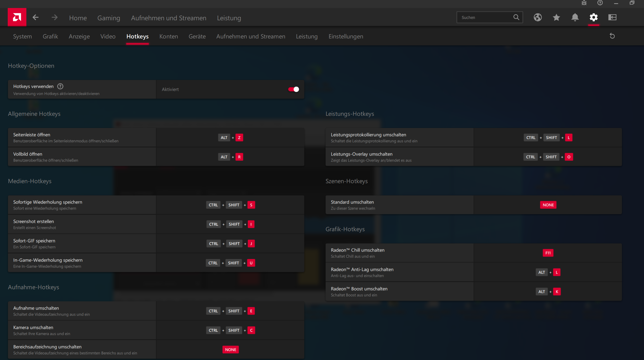Image resolution: width=644 pixels, height=360 pixels.
Task: Open the web browser globe icon
Action: click(x=538, y=17)
